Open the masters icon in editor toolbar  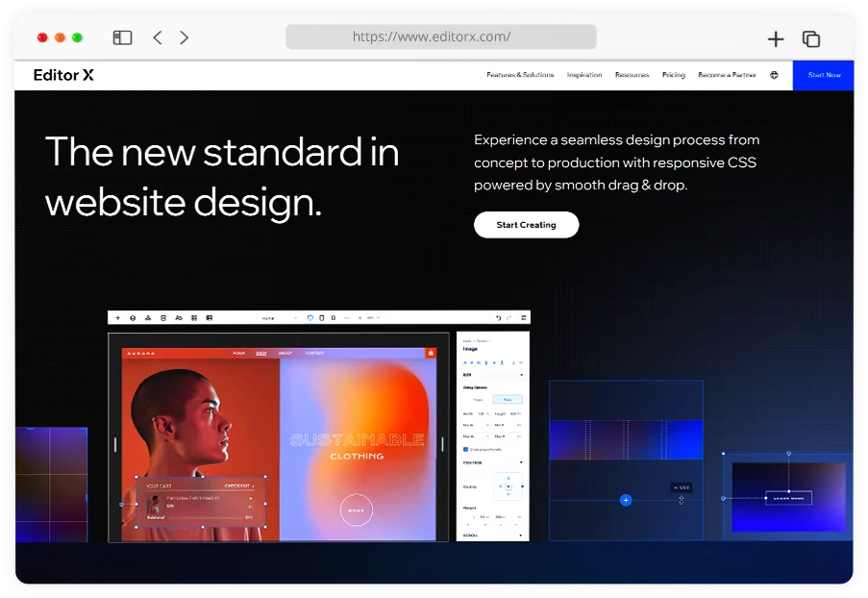(x=148, y=318)
